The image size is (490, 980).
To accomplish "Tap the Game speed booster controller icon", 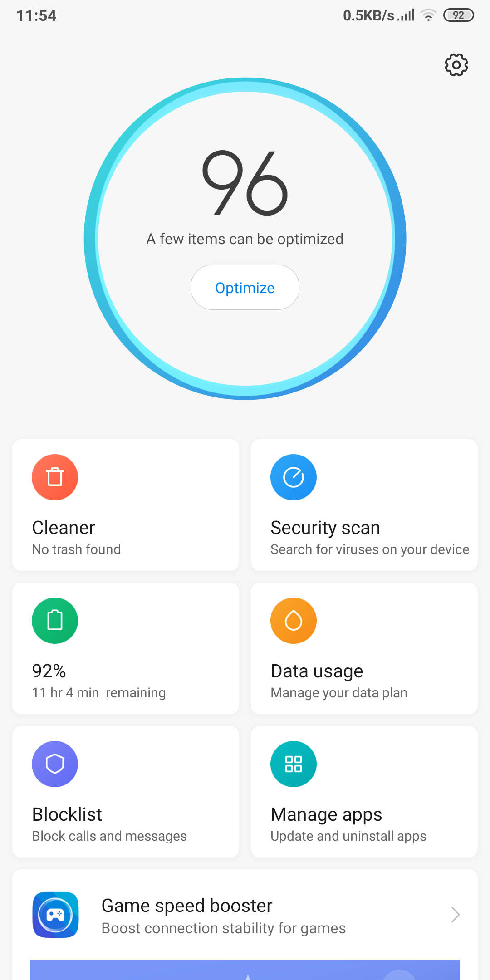I will 55,915.
